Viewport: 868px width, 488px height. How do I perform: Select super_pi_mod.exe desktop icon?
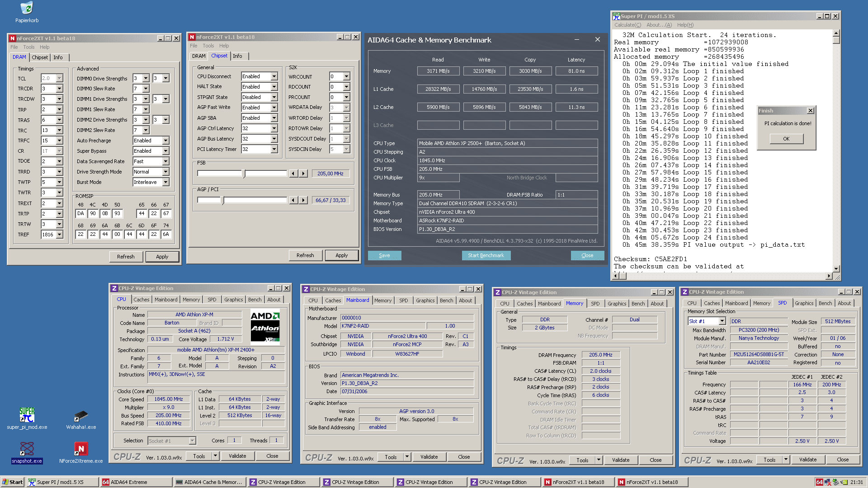(x=27, y=418)
